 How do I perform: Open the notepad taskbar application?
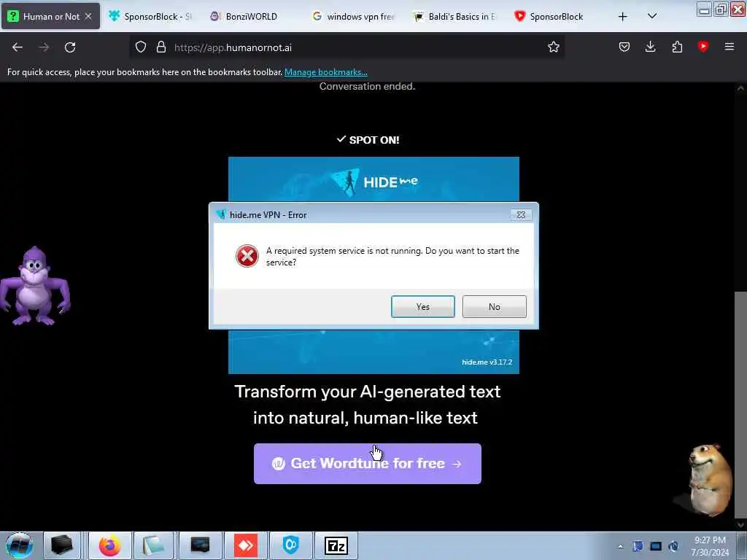[x=153, y=545]
